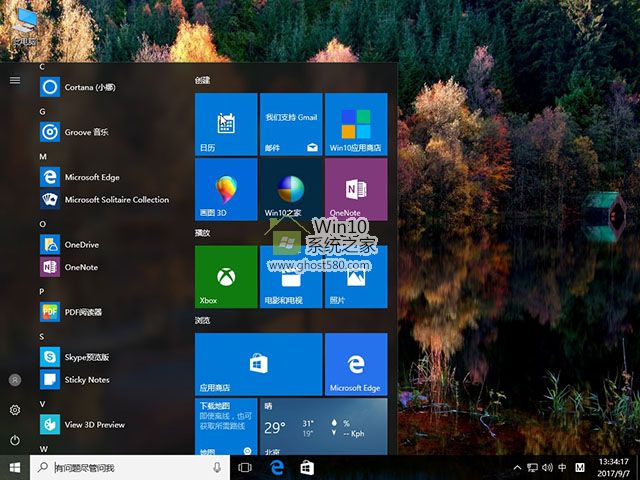Click the Power button in Start sidebar

tap(15, 440)
